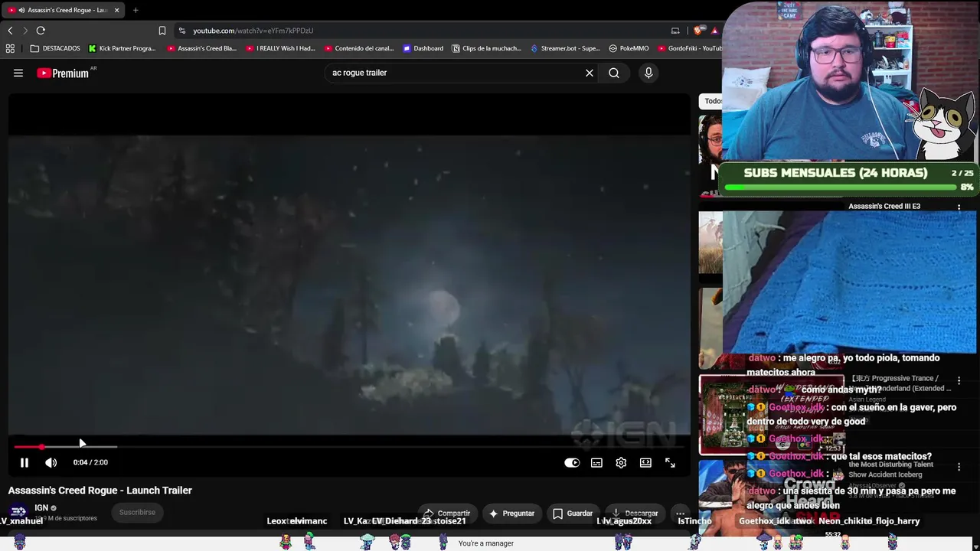This screenshot has width=980, height=551.
Task: Go back to the previous page
Action: (10, 31)
